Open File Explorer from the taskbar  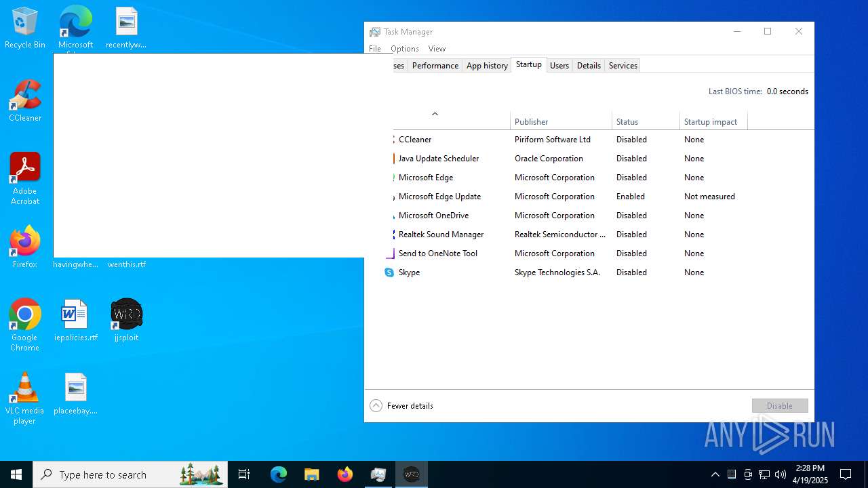coord(311,474)
